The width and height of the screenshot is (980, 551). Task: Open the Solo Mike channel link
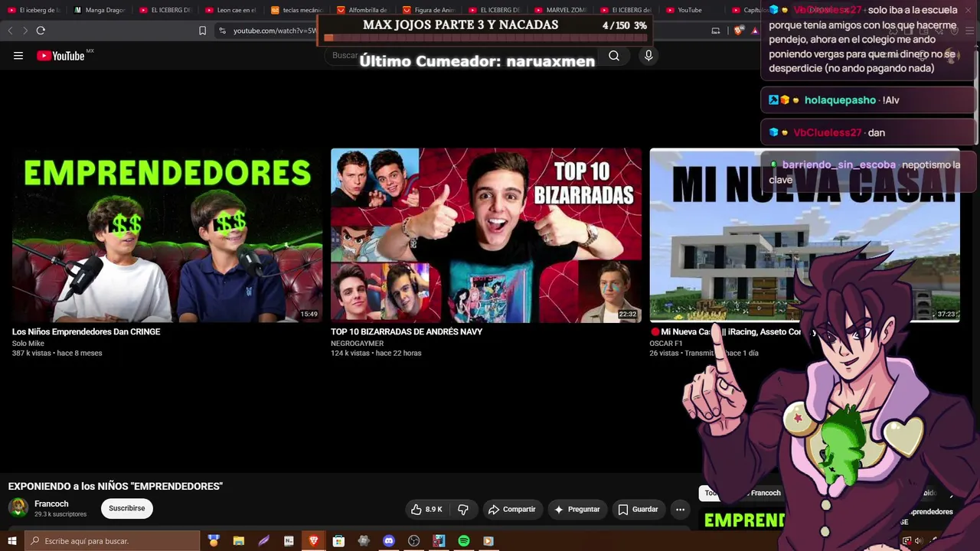pyautogui.click(x=28, y=344)
